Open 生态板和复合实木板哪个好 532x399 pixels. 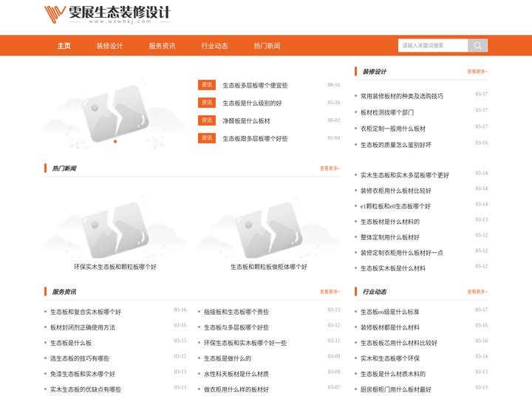[x=86, y=312]
